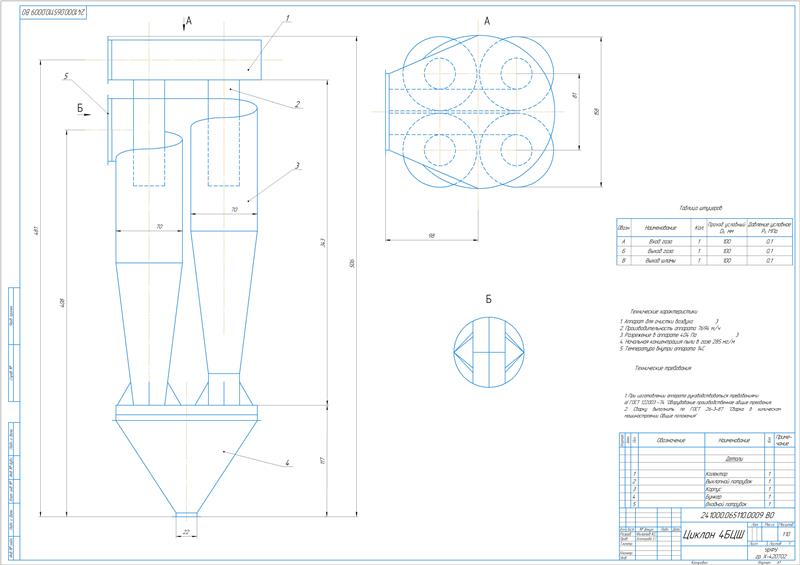Screen dimensions: 800x565
Task: Click view label 'Б' above the circular view
Action: [489, 299]
